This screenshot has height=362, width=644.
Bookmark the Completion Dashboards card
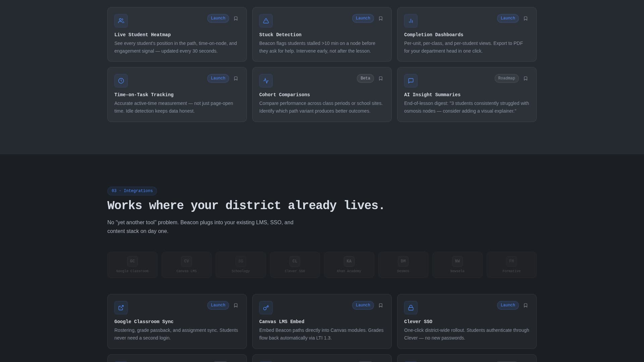click(x=526, y=18)
